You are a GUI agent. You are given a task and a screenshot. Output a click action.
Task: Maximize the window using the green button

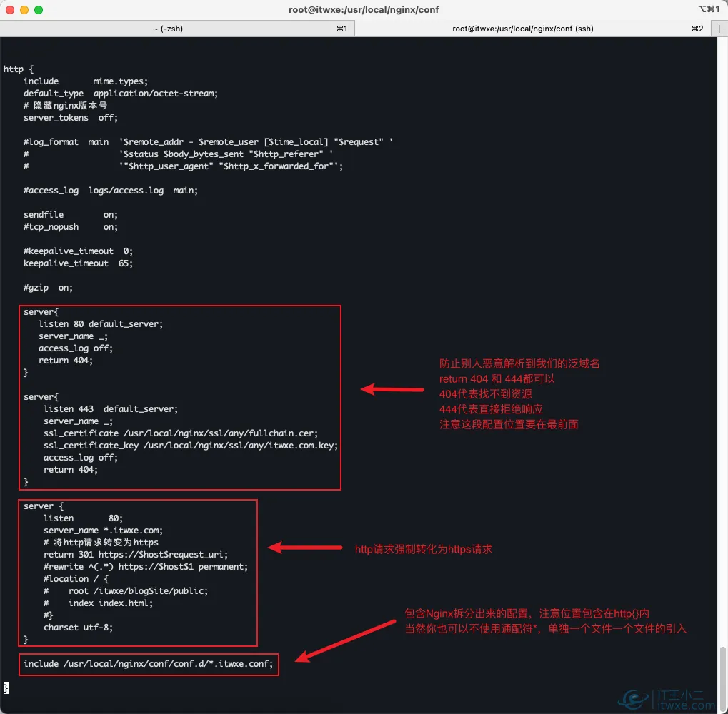tap(39, 10)
